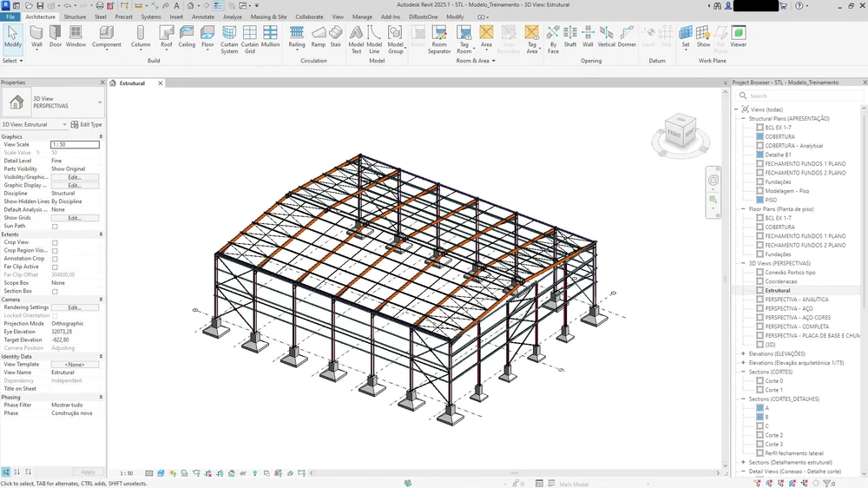Select the Shaft opening tool
868x488 pixels.
(570, 36)
